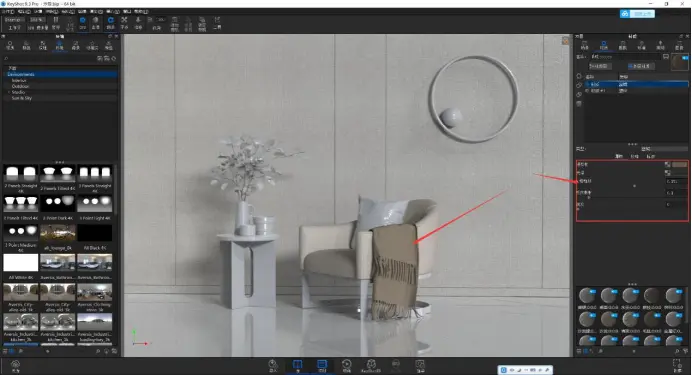Click the texture icon beside diffuse swatch
This screenshot has width=692, height=375.
click(667, 165)
